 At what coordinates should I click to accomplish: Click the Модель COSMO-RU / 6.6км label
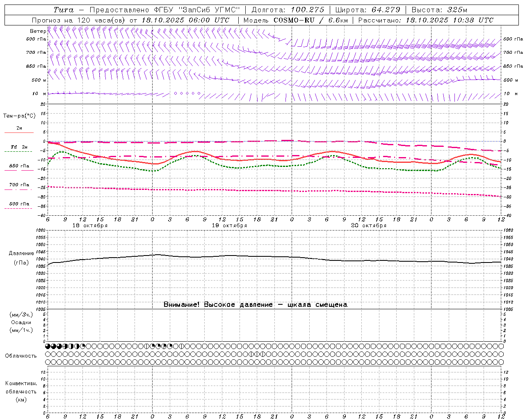point(295,20)
